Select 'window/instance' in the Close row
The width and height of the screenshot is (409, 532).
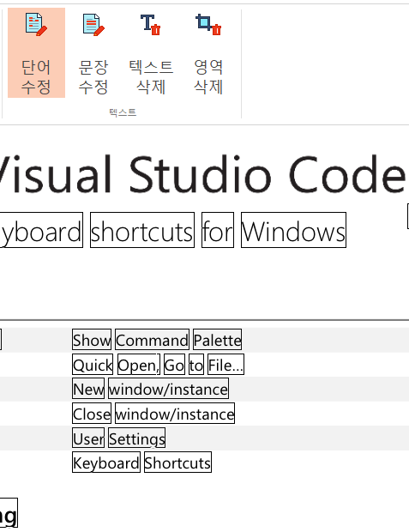[175, 413]
